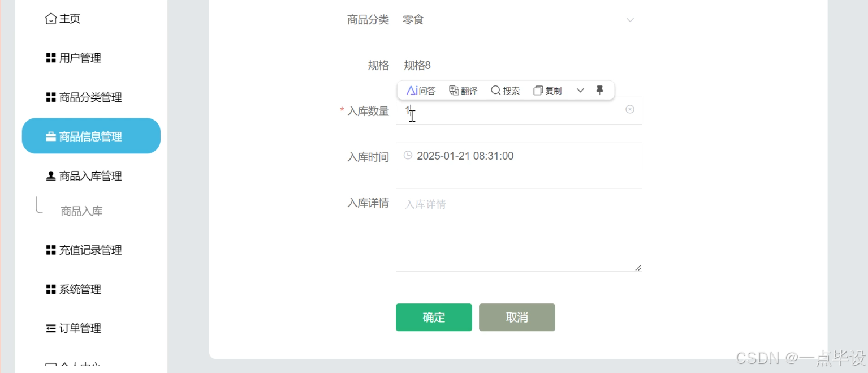Expand the 商品分类 dropdown showing 零食
Image resolution: width=868 pixels, height=373 pixels.
(x=629, y=20)
